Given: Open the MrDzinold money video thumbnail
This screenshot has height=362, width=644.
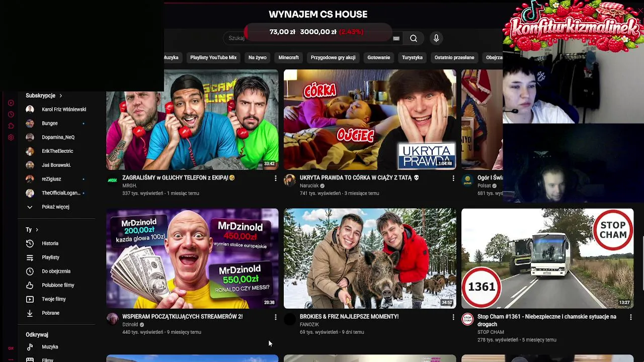Looking at the screenshot, I should [x=192, y=258].
